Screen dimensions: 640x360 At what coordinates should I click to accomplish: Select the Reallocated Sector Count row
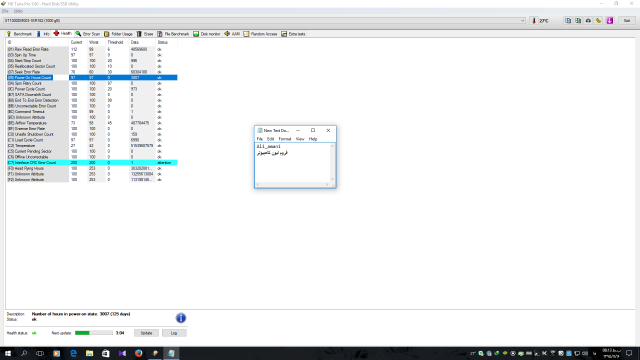(x=92, y=66)
